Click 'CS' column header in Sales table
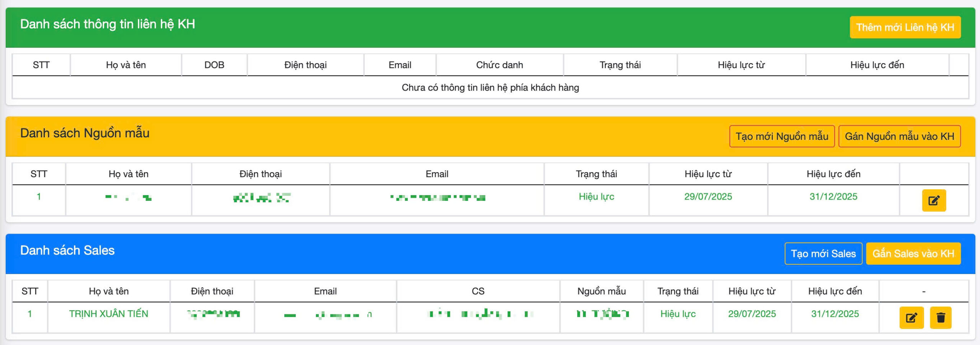The image size is (980, 345). coord(478,291)
